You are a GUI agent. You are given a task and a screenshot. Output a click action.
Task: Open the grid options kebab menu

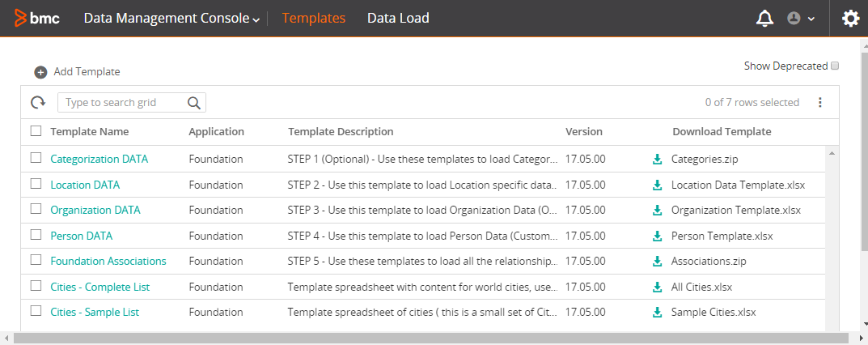(820, 103)
